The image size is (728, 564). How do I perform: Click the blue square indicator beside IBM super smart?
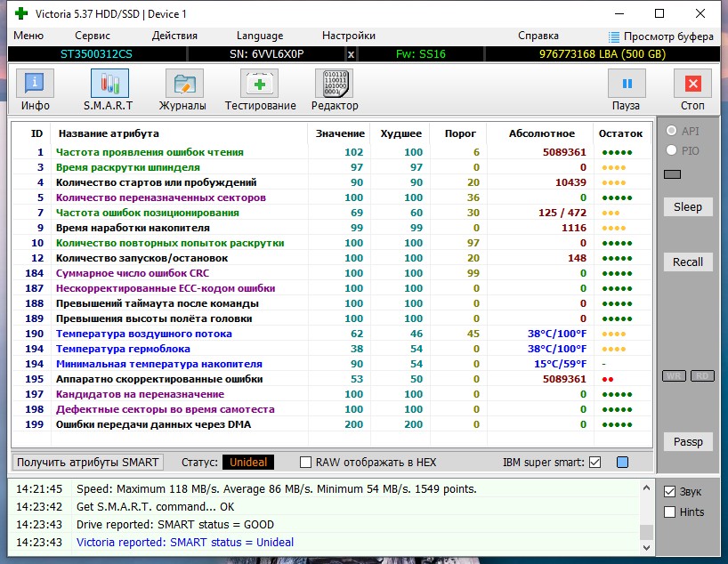[622, 463]
